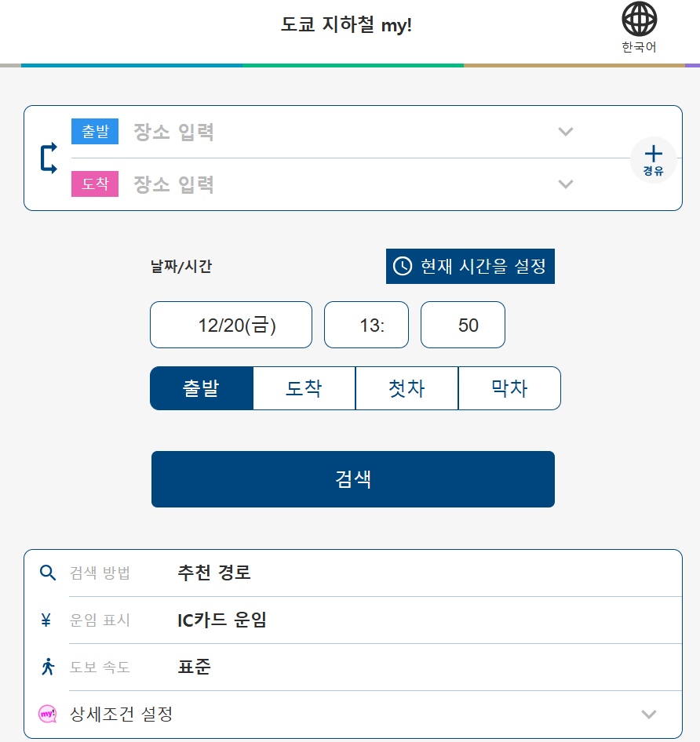Click the magnifier icon next to 검색 방법
Viewport: 700px width, 742px height.
tap(47, 573)
